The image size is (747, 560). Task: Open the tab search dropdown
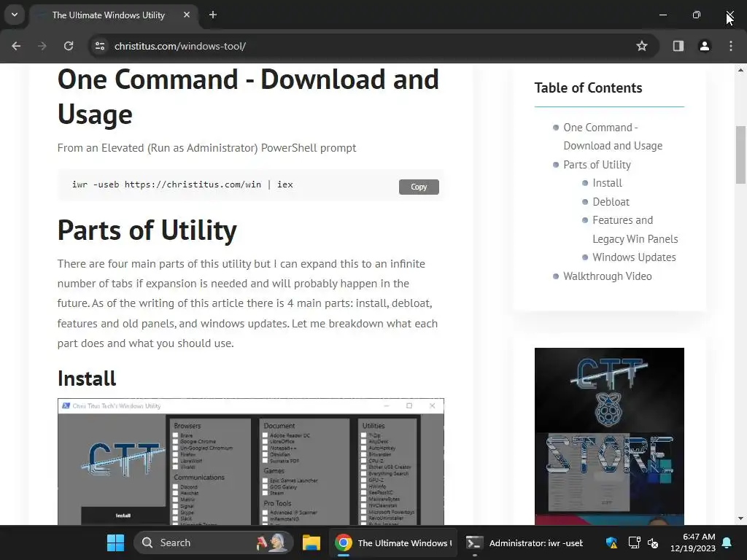(15, 15)
